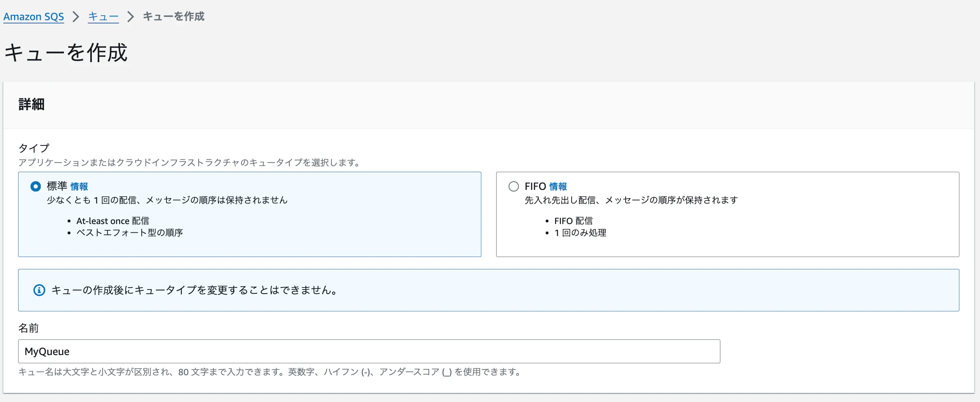Open the 情報 link next to 標準
The height and width of the screenshot is (402, 980).
[x=79, y=187]
